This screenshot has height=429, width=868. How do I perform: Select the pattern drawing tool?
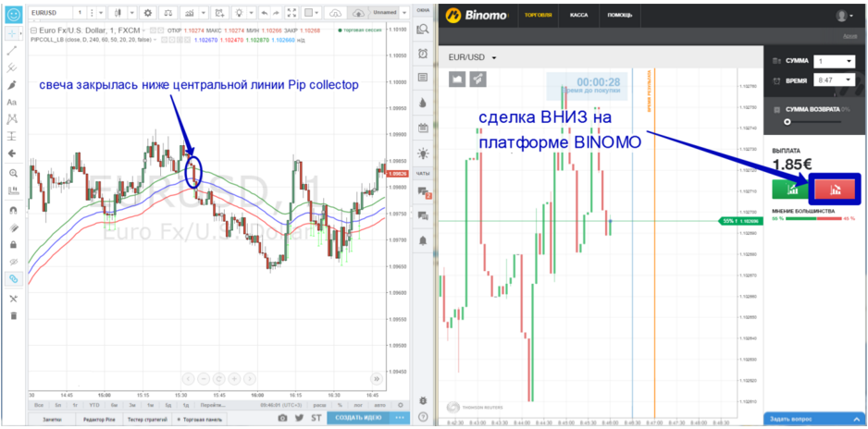pos(12,119)
